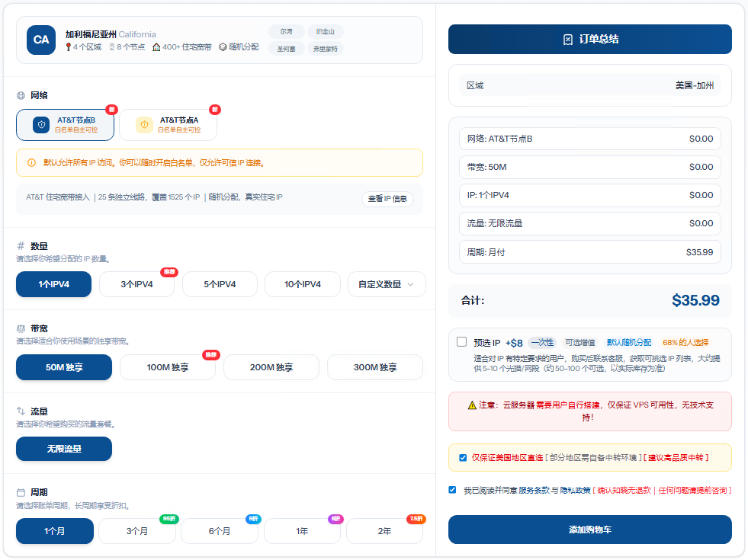This screenshot has width=748, height=560.
Task: Click the blue CA California region badge
Action: 41,40
